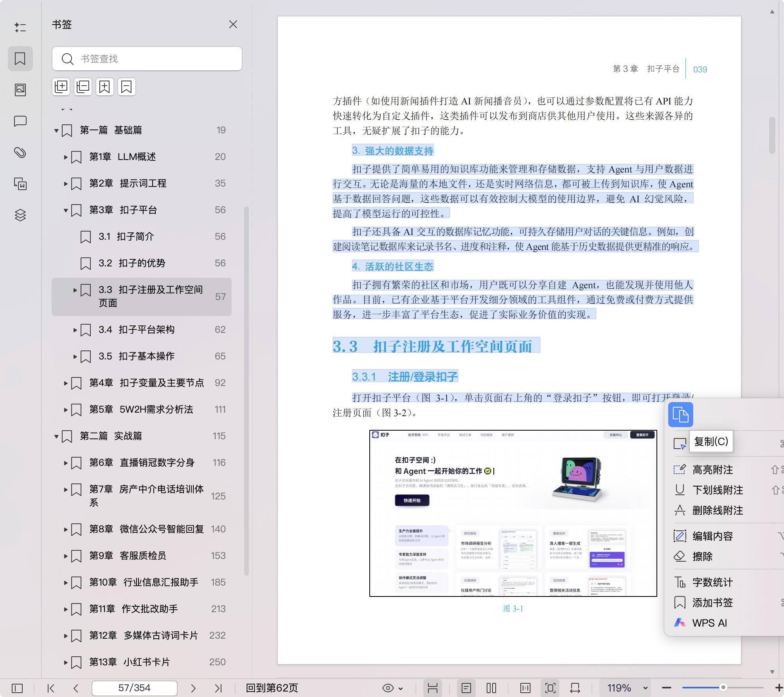Image resolution: width=784 pixels, height=697 pixels.
Task: Open the comments panel icon in sidebar
Action: point(20,121)
